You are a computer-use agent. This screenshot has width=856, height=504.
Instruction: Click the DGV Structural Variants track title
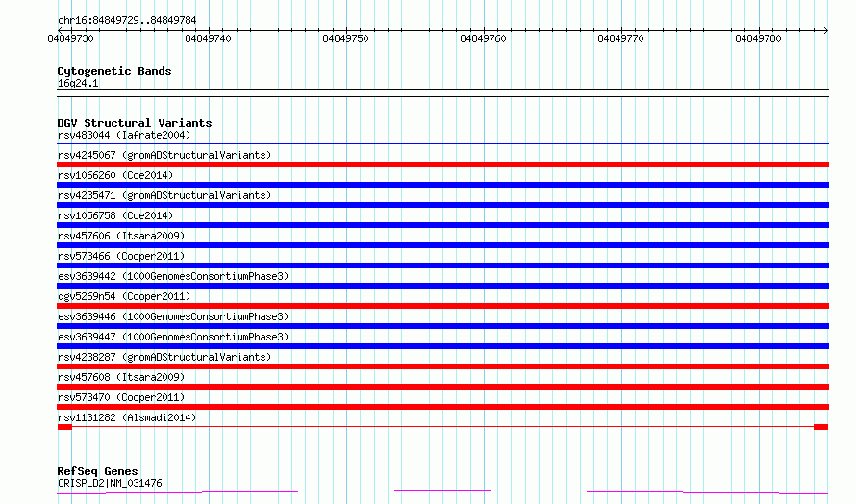click(135, 123)
